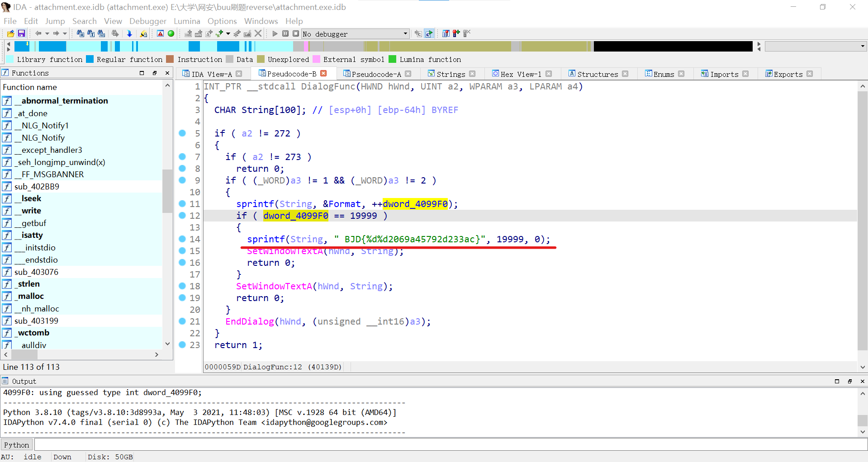Screen dimensions: 868x462
Task: Click the Python console input field
Action: click(x=451, y=445)
